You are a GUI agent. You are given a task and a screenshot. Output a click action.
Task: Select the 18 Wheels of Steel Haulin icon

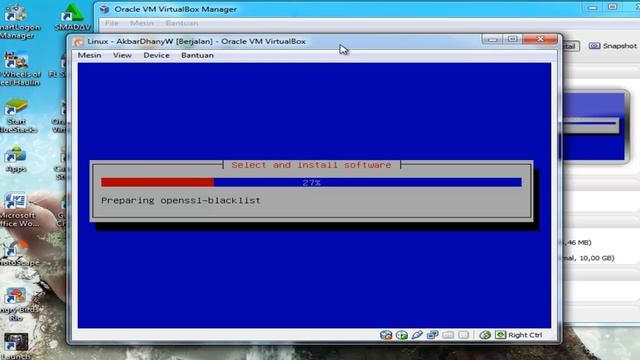pos(20,69)
